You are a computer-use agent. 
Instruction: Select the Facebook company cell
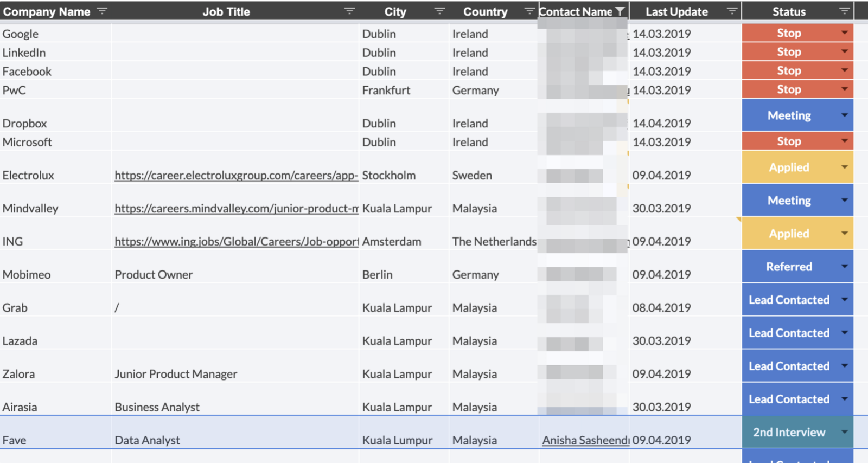tap(55, 71)
